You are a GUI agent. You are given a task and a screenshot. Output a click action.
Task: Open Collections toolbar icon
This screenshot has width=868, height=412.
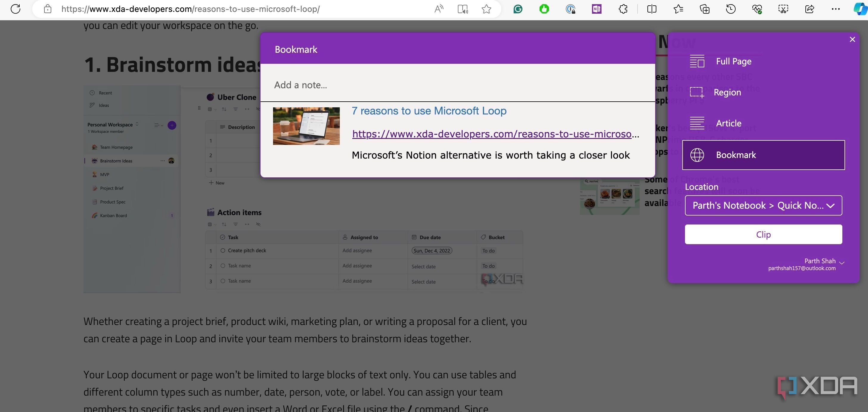705,9
